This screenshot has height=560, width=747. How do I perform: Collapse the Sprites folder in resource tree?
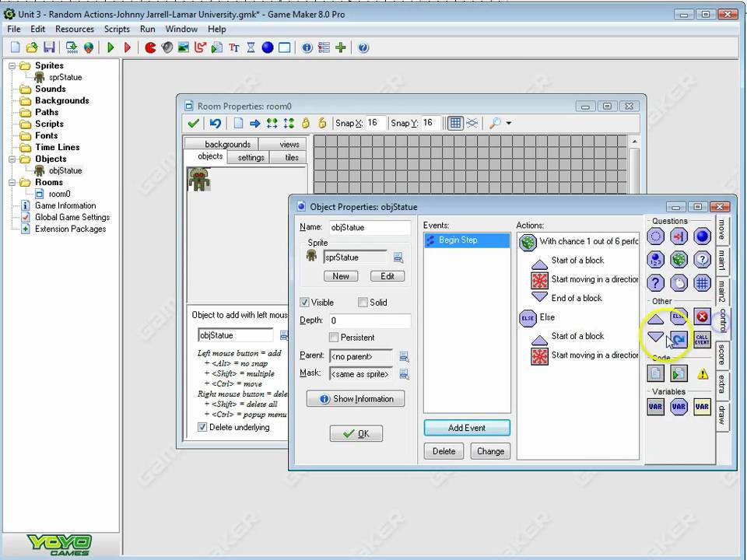pos(12,65)
